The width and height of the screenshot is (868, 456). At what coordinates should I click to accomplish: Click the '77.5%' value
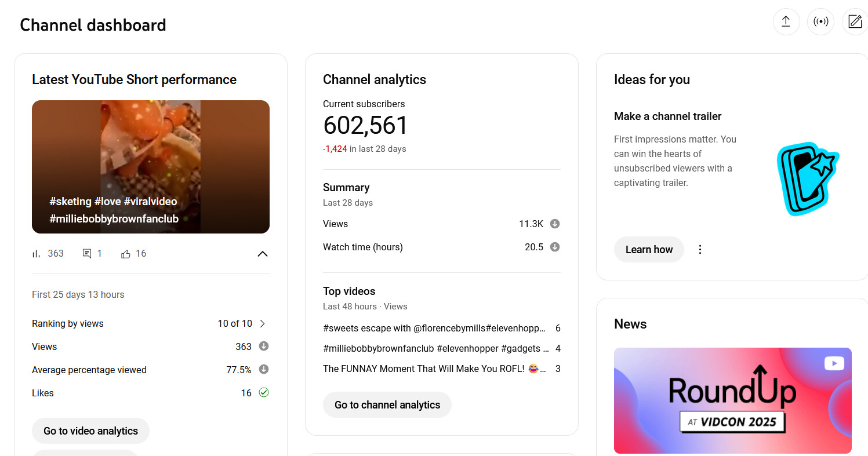pos(239,370)
